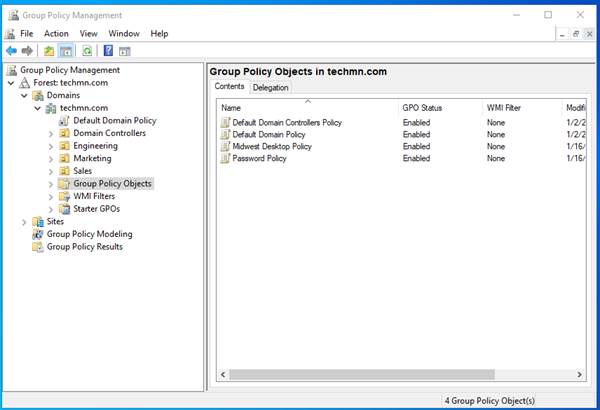Click the Domain Controllers OU folder icon

pos(64,133)
